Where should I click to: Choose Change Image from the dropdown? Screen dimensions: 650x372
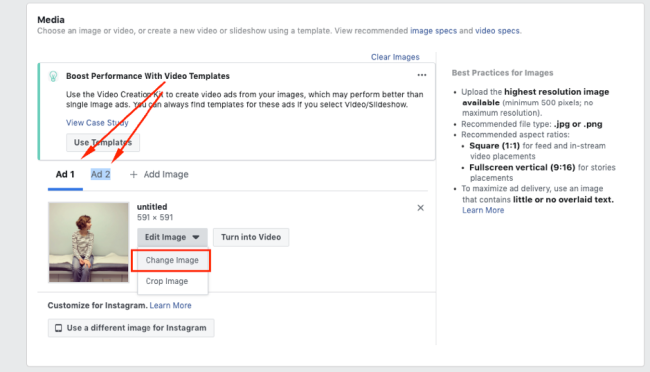(x=172, y=260)
